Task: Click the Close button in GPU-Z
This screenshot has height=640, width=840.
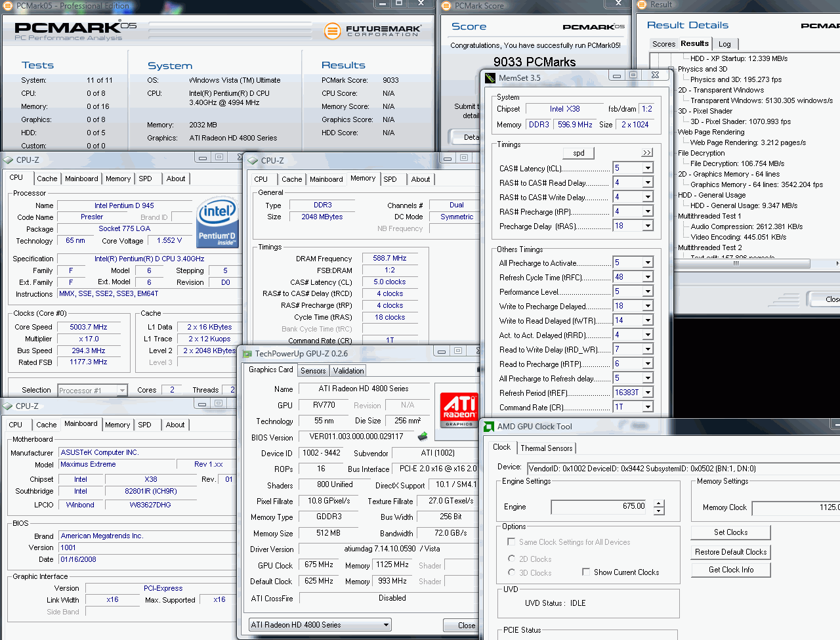Action: click(461, 625)
